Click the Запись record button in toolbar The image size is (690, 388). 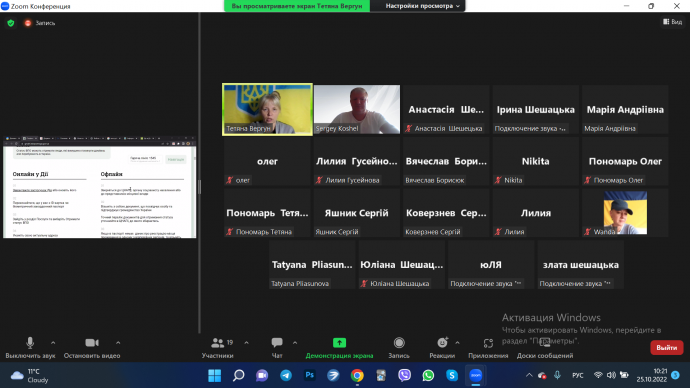(x=399, y=348)
